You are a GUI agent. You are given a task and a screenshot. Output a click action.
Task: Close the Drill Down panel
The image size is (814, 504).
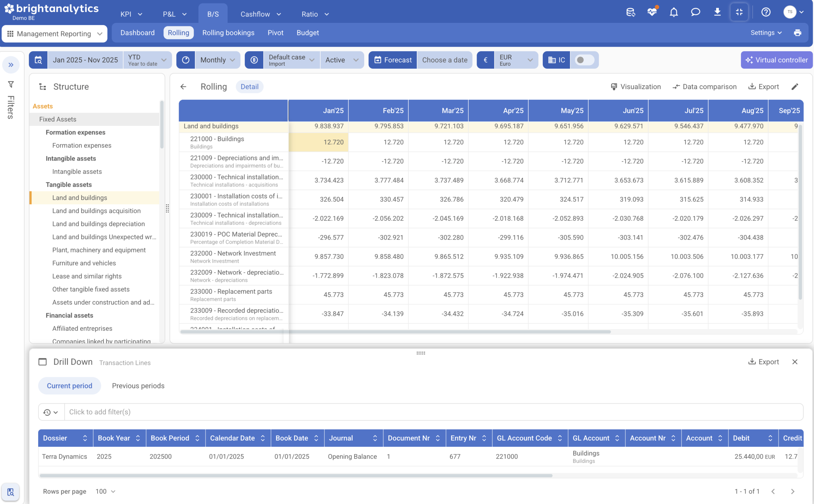pos(795,362)
